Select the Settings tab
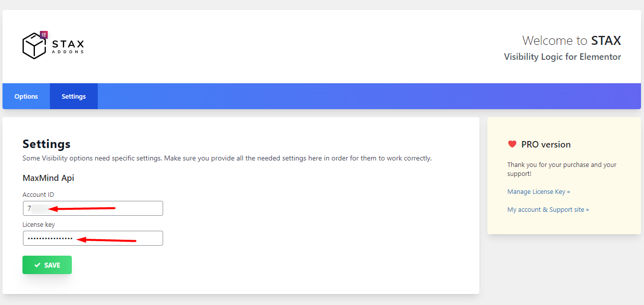Screen dimensions: 644x305 click(74, 97)
